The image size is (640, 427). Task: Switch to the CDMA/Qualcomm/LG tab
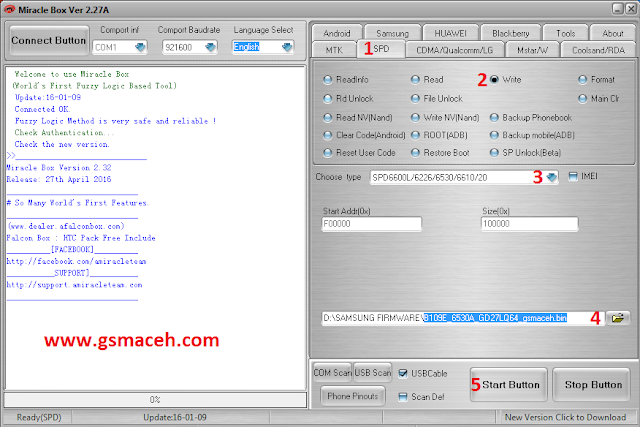(454, 50)
